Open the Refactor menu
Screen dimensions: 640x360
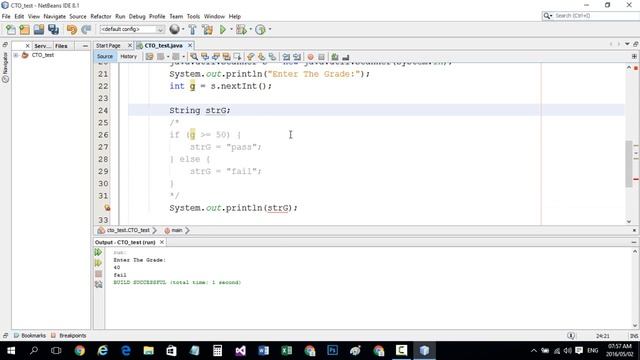tap(101, 16)
